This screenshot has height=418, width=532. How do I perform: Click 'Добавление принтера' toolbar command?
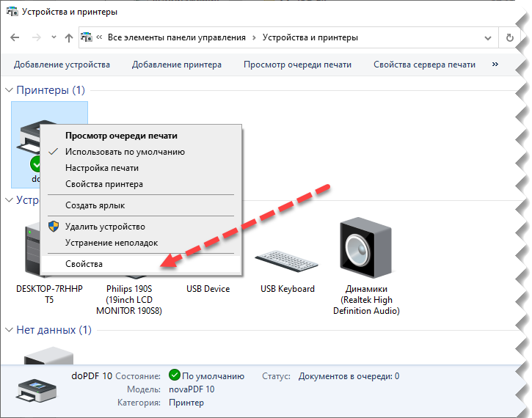(176, 65)
